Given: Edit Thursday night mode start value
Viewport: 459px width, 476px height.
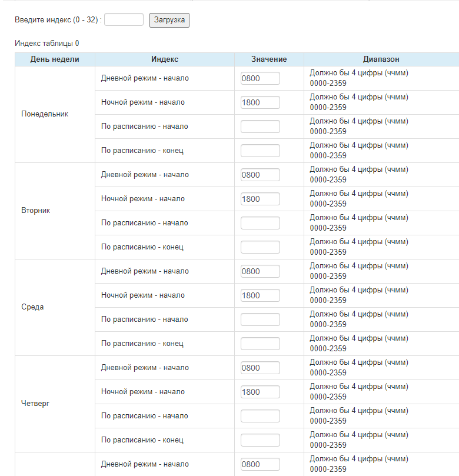Looking at the screenshot, I should click(x=260, y=392).
